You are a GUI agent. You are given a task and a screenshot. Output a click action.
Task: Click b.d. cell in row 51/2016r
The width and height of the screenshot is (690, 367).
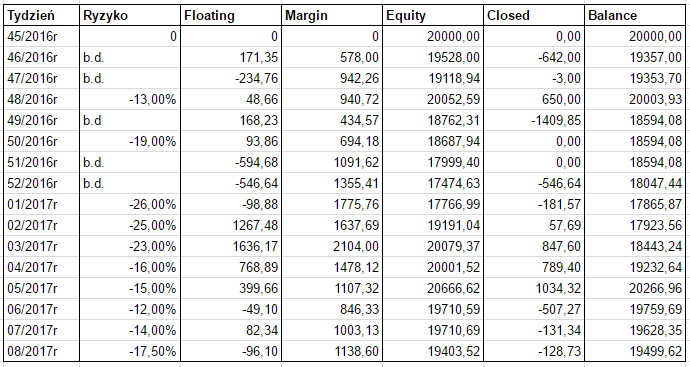pyautogui.click(x=130, y=162)
